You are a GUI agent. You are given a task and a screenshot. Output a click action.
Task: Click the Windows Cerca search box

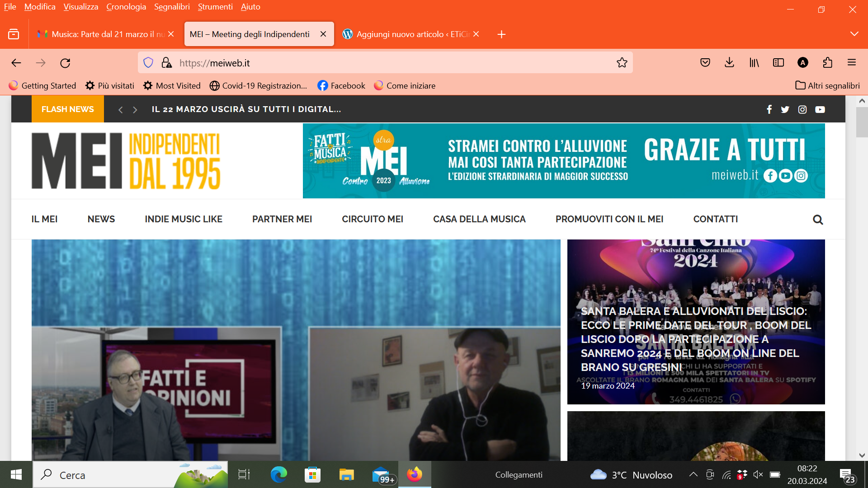click(130, 474)
